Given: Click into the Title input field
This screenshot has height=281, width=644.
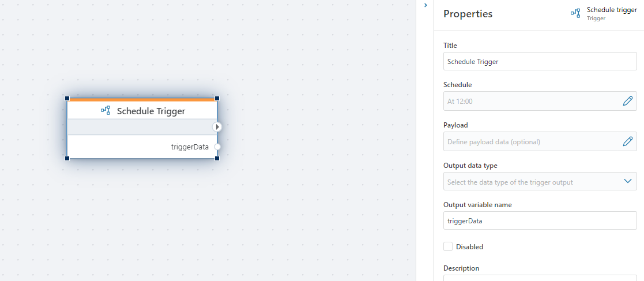Looking at the screenshot, I should click(x=540, y=62).
